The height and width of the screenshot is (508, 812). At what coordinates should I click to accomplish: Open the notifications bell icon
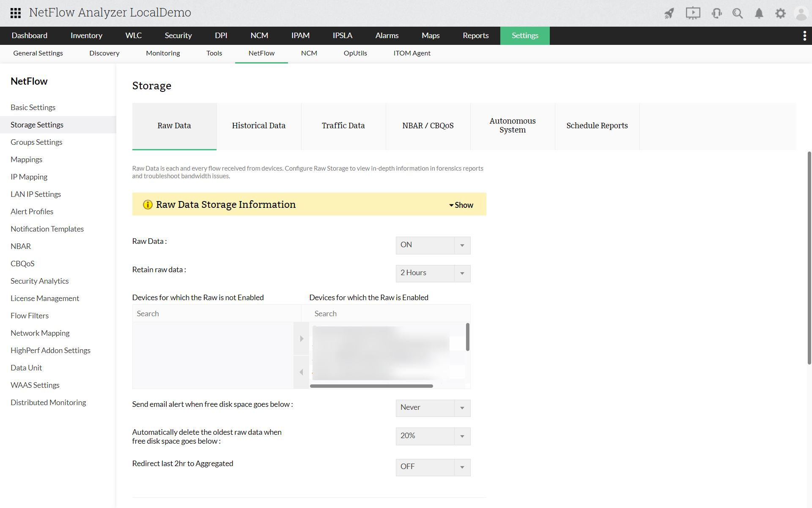(x=759, y=14)
